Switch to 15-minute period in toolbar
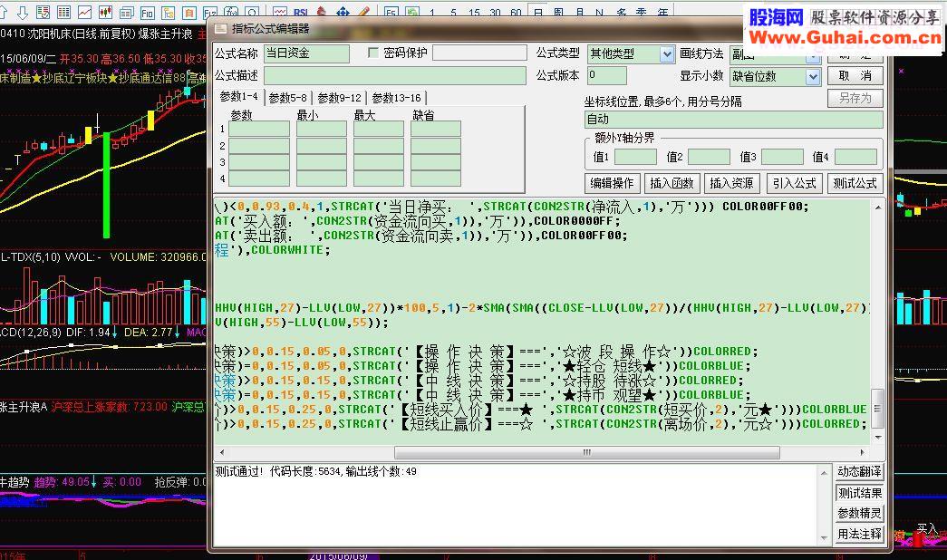947x560 pixels. point(474,12)
